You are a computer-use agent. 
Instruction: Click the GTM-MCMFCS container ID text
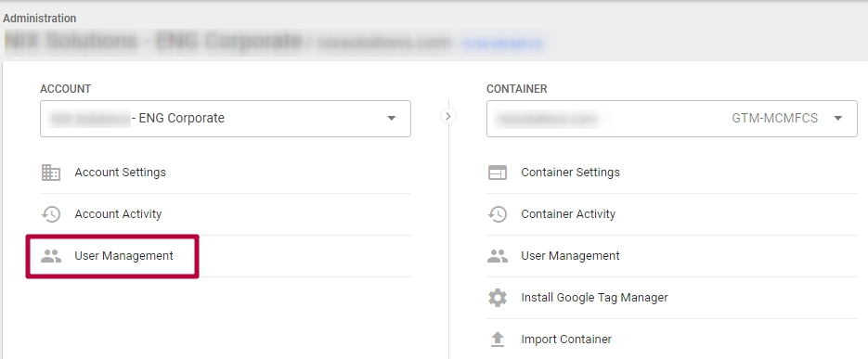(x=774, y=119)
